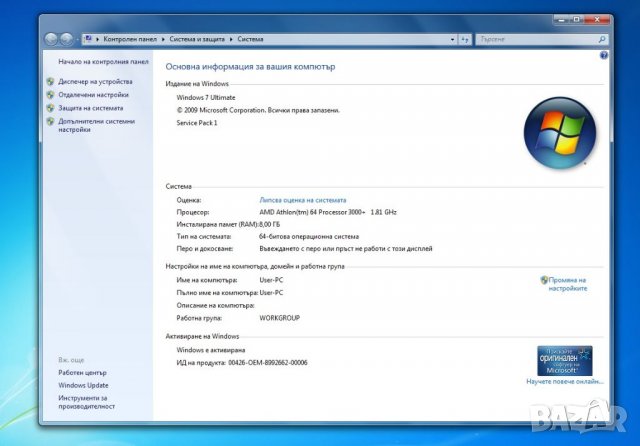Click shield icon beside Диспечер на устройства
The height and width of the screenshot is (446, 640).
click(50, 81)
